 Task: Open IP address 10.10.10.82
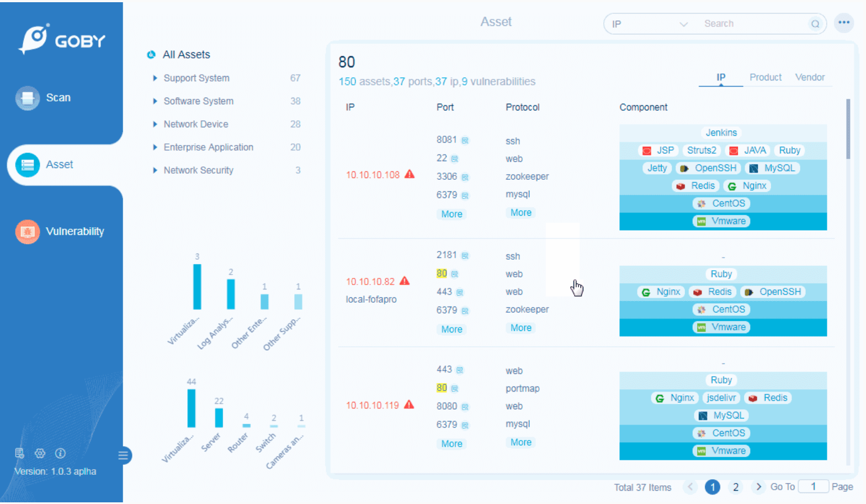370,282
